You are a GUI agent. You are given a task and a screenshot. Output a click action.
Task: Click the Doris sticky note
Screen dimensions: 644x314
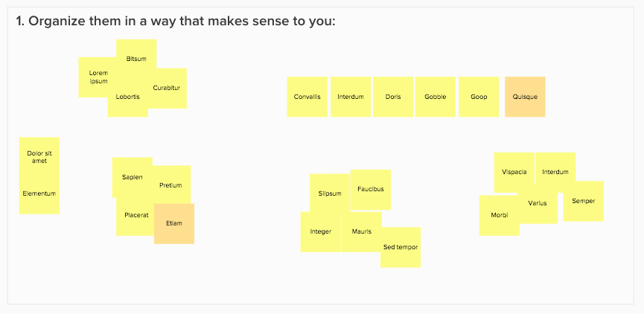(393, 97)
